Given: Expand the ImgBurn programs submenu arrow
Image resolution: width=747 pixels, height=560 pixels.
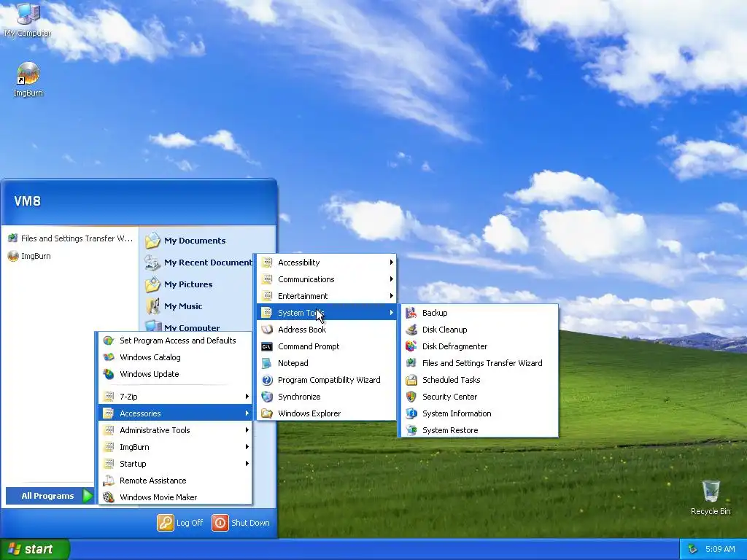Looking at the screenshot, I should point(247,447).
